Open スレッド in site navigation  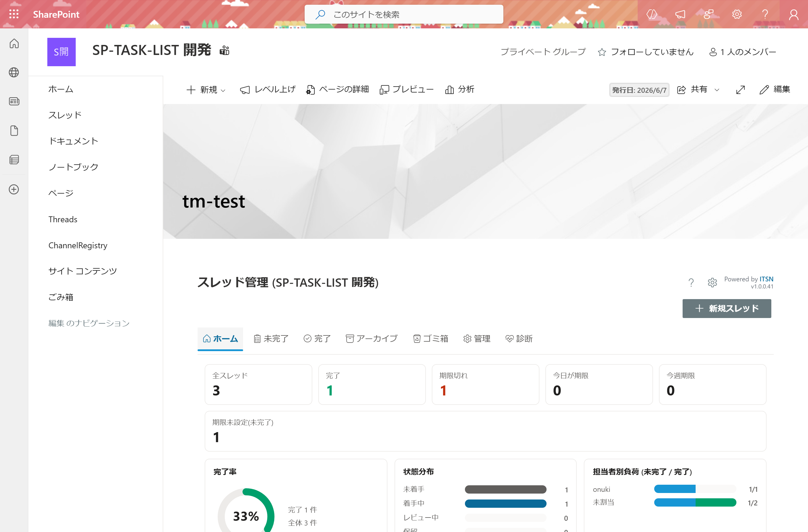pos(65,115)
